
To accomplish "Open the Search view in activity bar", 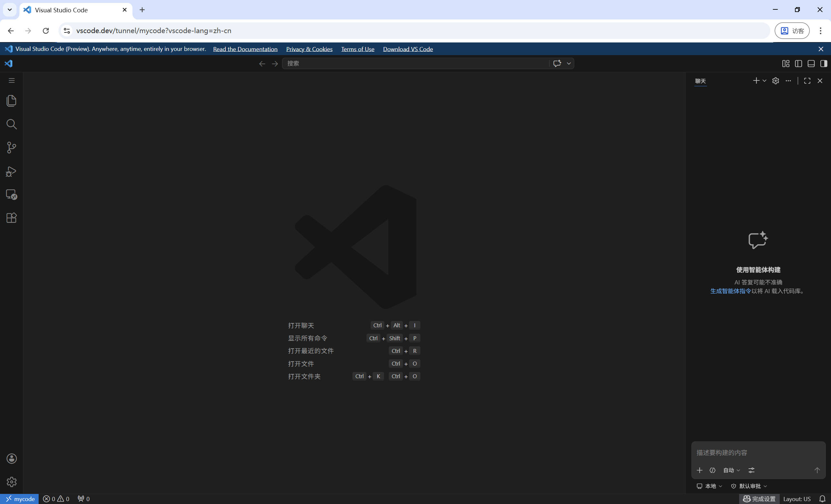I will coord(11,124).
